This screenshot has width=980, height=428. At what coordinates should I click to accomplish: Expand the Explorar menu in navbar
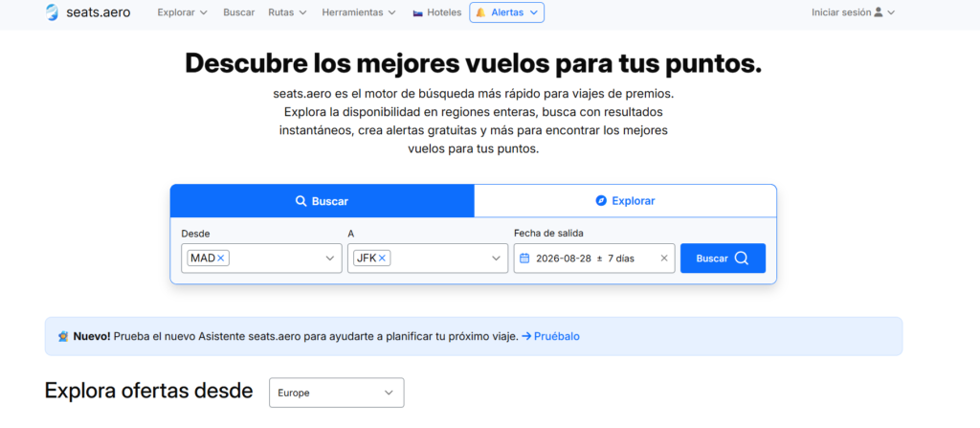tap(183, 12)
